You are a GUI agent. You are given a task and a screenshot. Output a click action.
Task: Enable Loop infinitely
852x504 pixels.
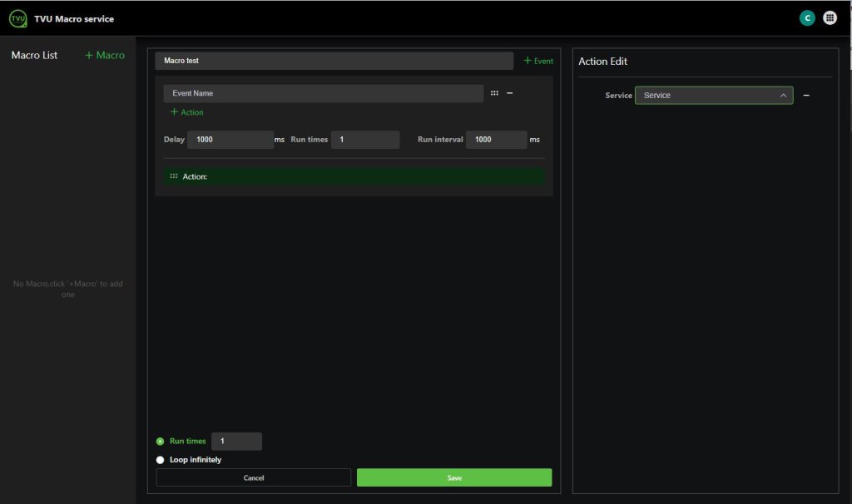point(160,459)
